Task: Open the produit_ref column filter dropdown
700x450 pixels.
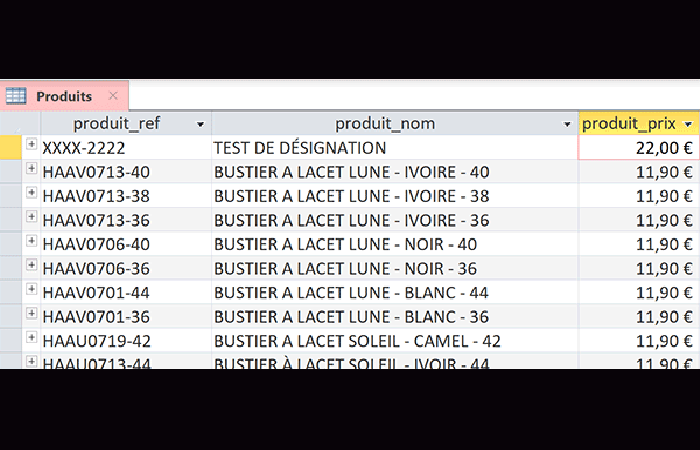Action: tap(201, 124)
